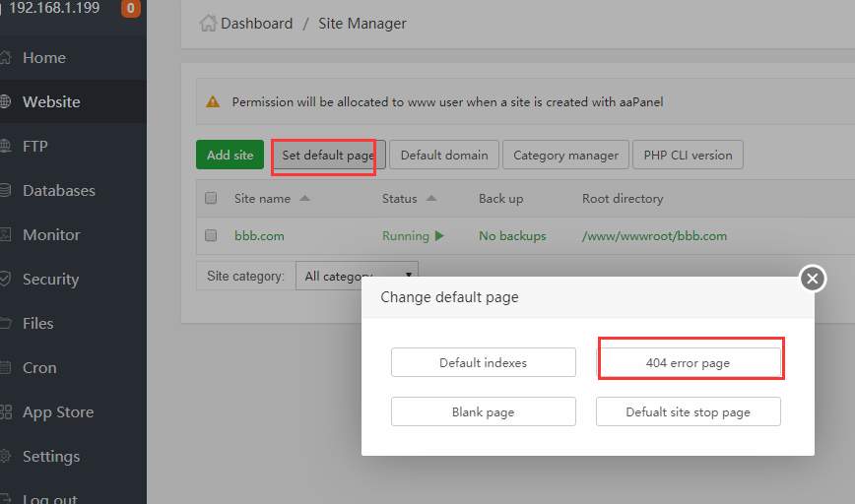Click the No backups link
Viewport: 855px width, 504px height.
coord(512,236)
